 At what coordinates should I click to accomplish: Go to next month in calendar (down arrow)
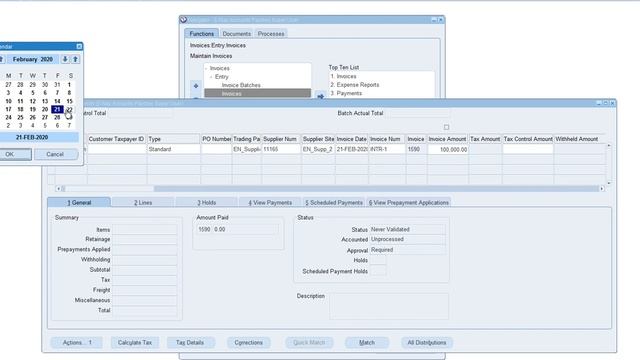65,60
